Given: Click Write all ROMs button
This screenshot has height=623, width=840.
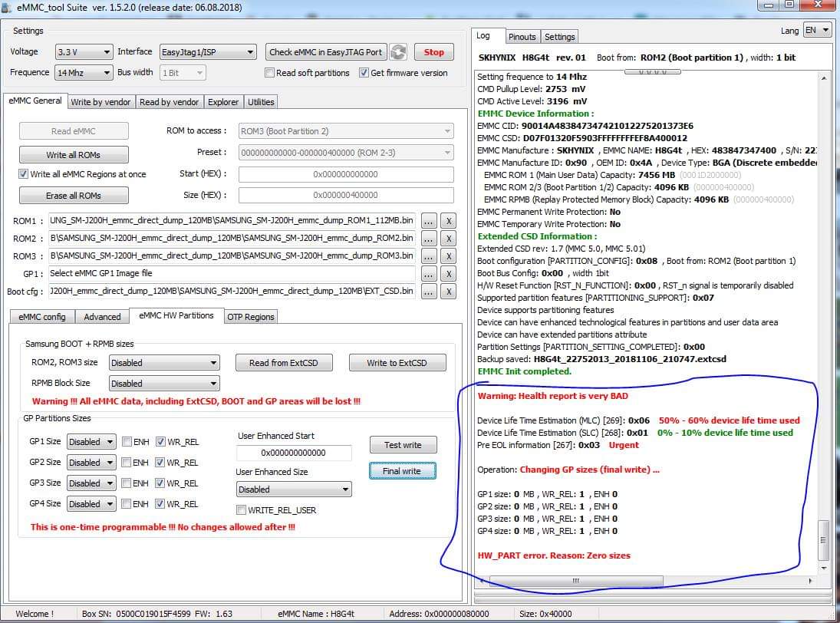Looking at the screenshot, I should [x=74, y=155].
